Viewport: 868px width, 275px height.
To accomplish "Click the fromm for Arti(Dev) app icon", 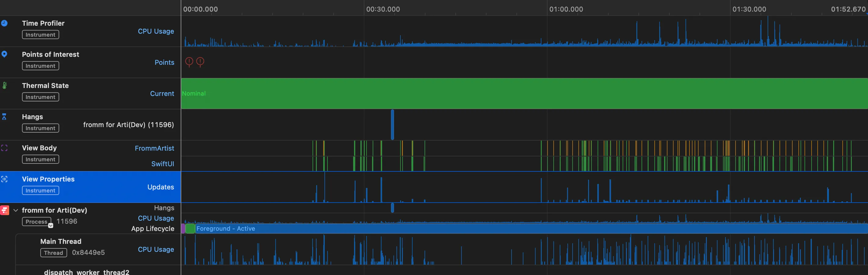I will coord(5,210).
